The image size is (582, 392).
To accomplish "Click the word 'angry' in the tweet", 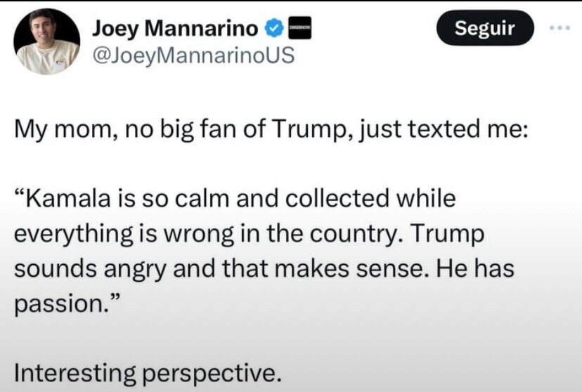I will [x=138, y=270].
